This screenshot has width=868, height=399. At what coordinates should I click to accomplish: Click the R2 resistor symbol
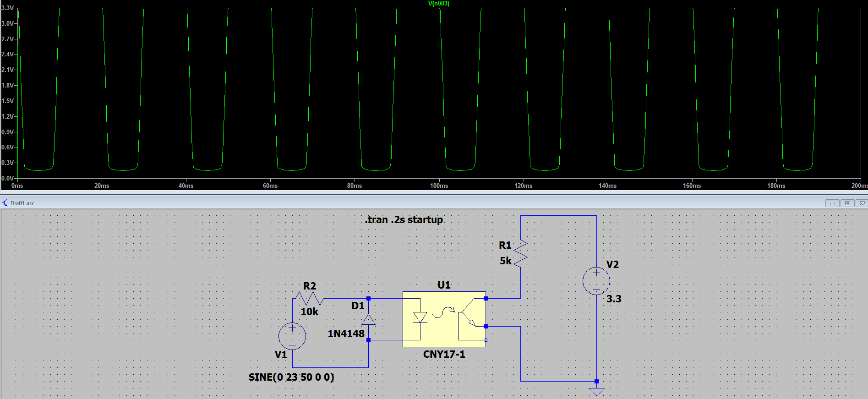[309, 299]
